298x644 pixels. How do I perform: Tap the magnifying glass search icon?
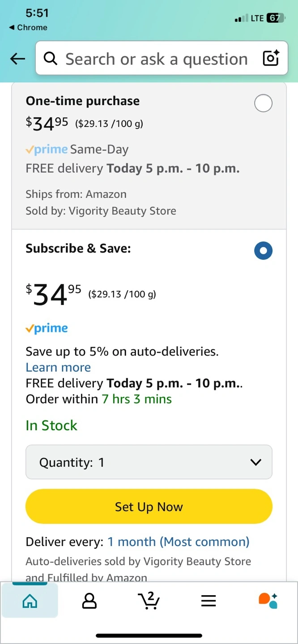point(51,59)
